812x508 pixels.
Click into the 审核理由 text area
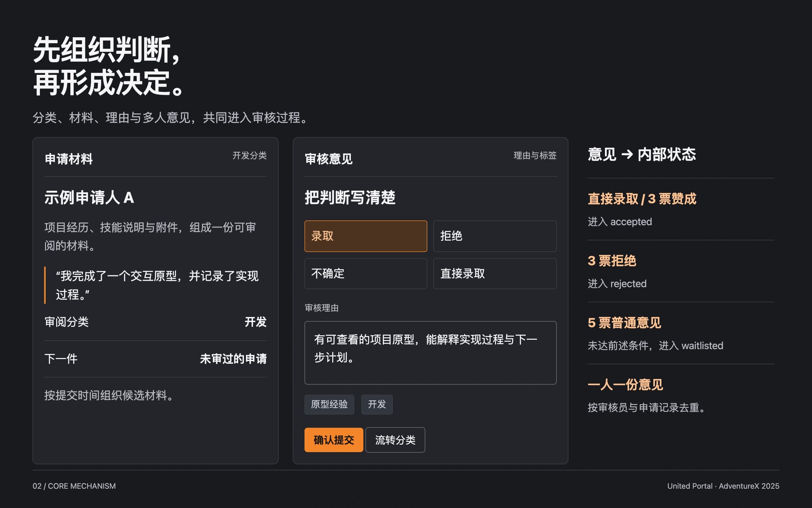click(430, 353)
